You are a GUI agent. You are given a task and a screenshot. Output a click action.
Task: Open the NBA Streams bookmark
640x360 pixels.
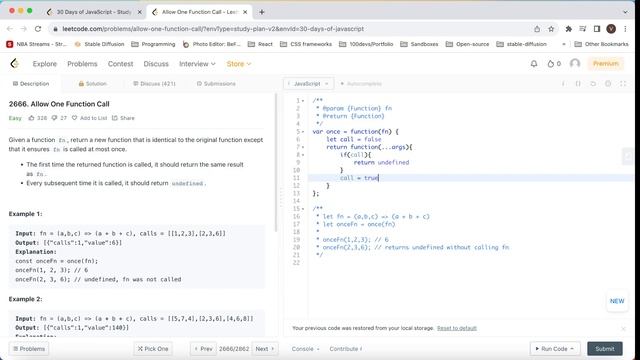pos(36,44)
